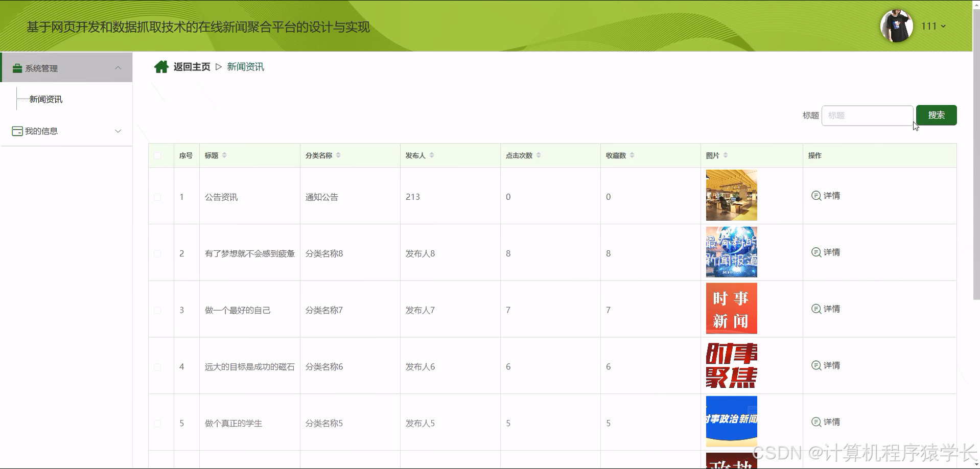Click the 序号 column header
The image size is (980, 469).
pos(186,155)
